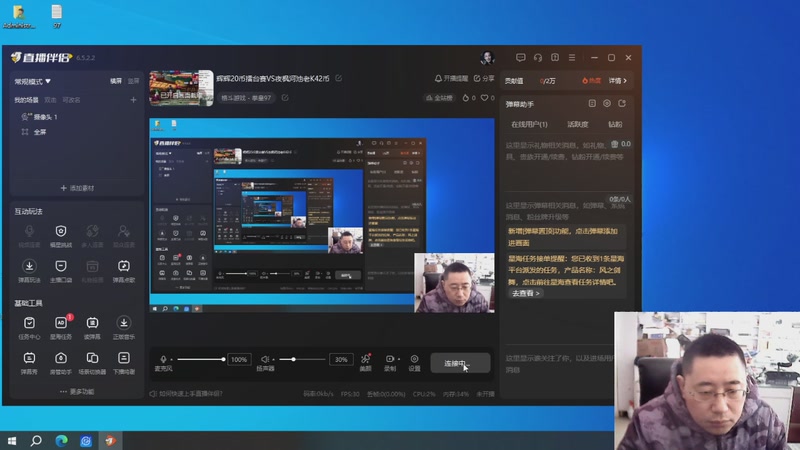Click the speaker 30% value field
The image size is (800, 450).
coord(341,360)
